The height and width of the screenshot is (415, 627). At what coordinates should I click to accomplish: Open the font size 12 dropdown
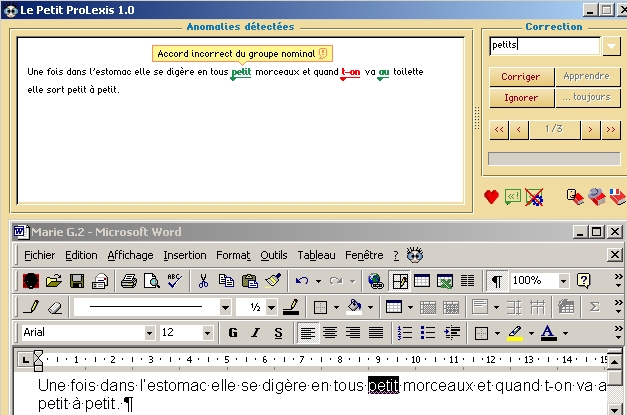click(x=207, y=333)
